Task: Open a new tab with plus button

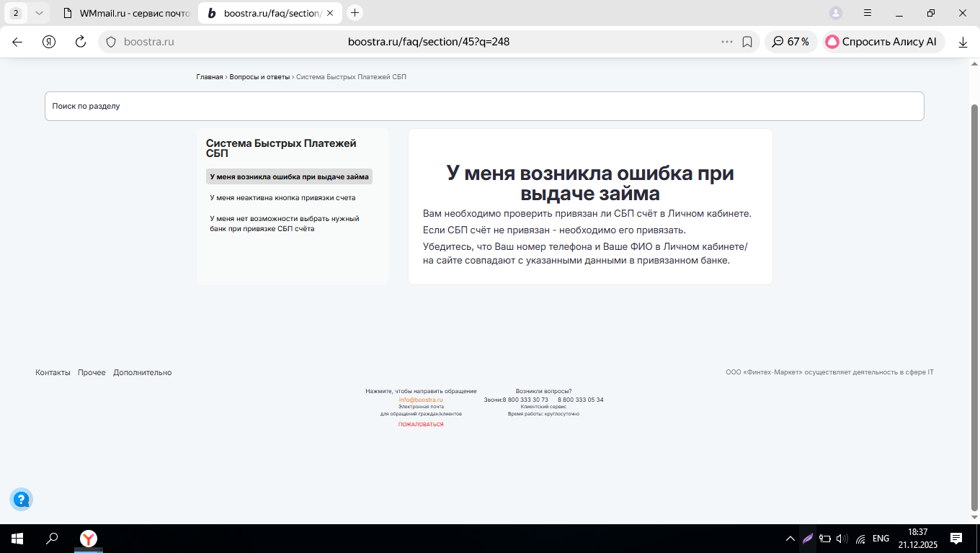Action: coord(355,13)
